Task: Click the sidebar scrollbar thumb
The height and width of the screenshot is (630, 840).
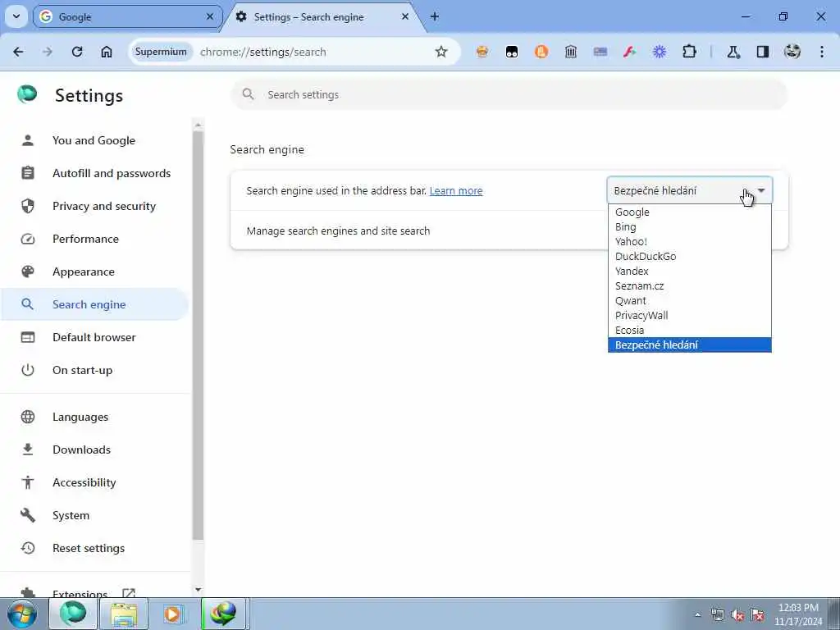Action: (x=199, y=336)
